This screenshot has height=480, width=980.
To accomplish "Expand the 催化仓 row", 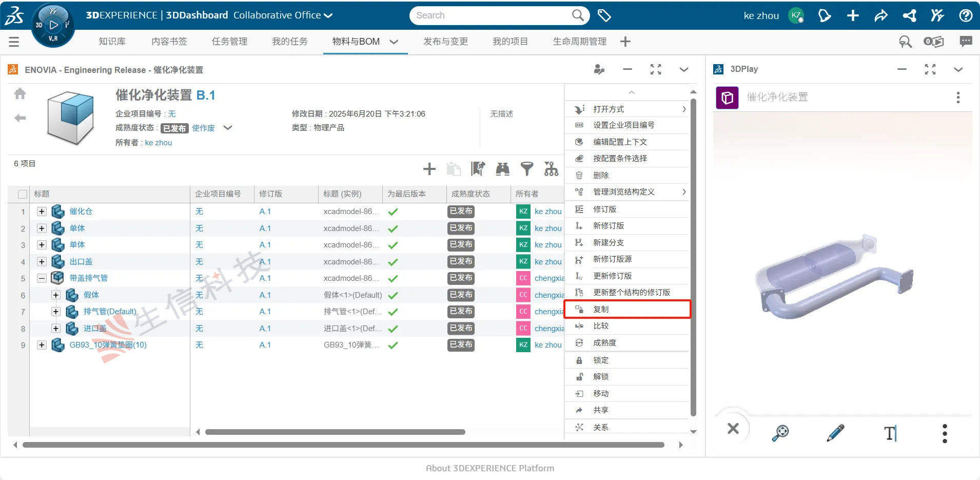I will pos(42,212).
